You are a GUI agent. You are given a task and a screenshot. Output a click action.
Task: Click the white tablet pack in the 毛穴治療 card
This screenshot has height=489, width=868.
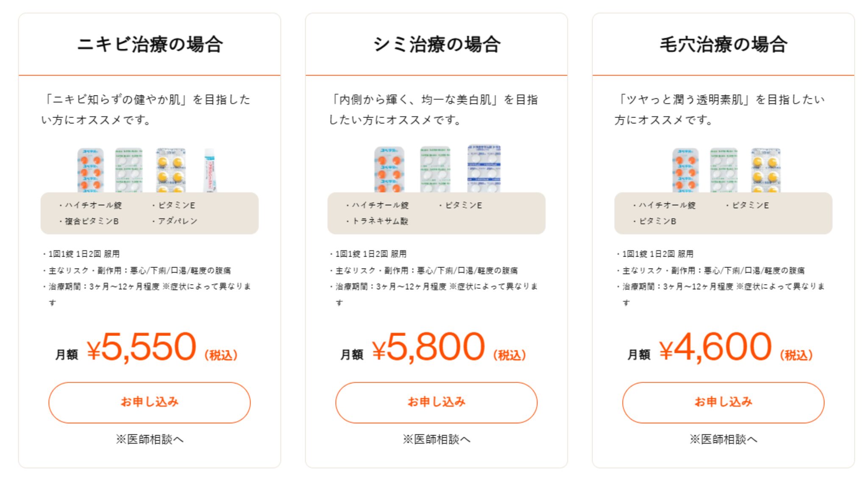coord(723,170)
